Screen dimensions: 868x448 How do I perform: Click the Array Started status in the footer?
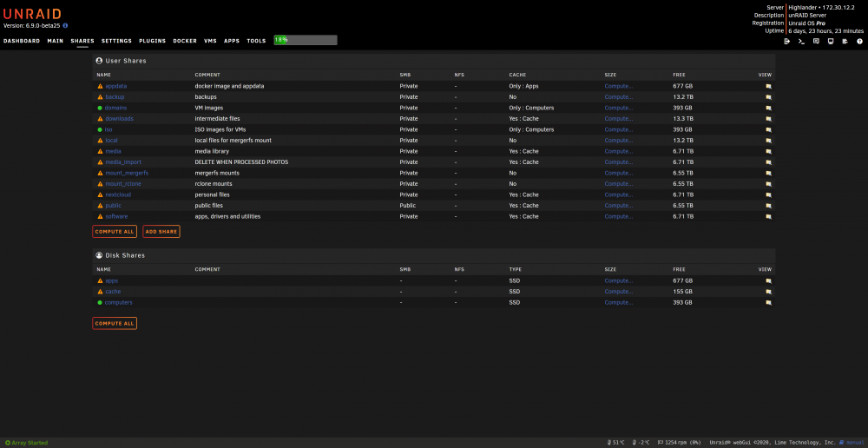click(x=27, y=443)
